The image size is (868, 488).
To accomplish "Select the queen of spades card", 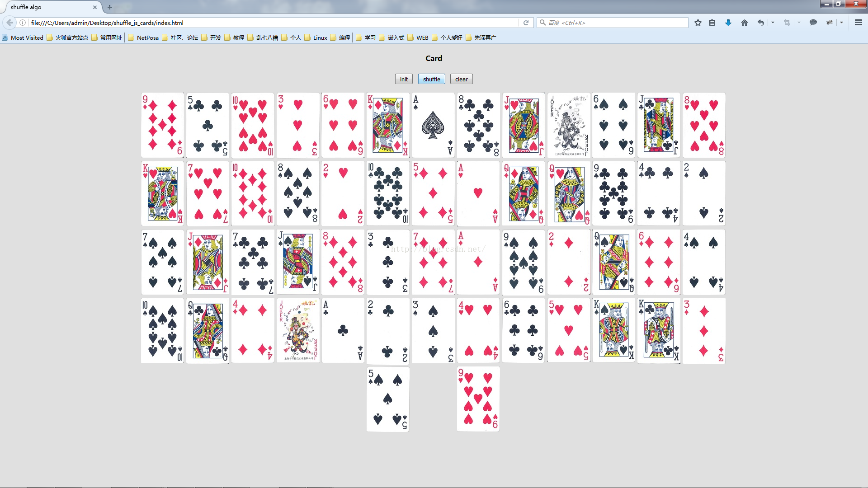I will pyautogui.click(x=613, y=262).
